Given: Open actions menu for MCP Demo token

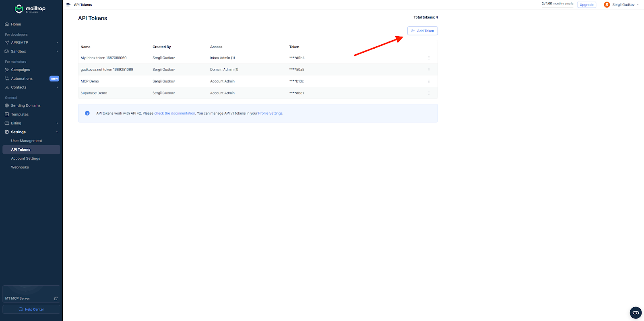Looking at the screenshot, I should point(429,81).
